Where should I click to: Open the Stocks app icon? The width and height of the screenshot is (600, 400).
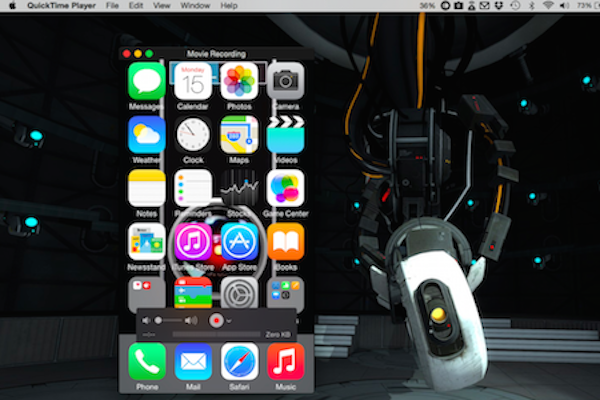(239, 188)
